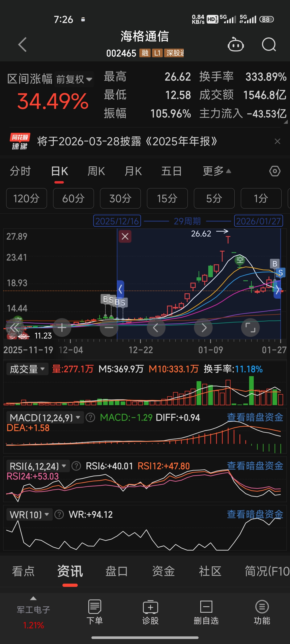Grab the right range selection handle
The width and height of the screenshot is (290, 644).
pos(277,289)
